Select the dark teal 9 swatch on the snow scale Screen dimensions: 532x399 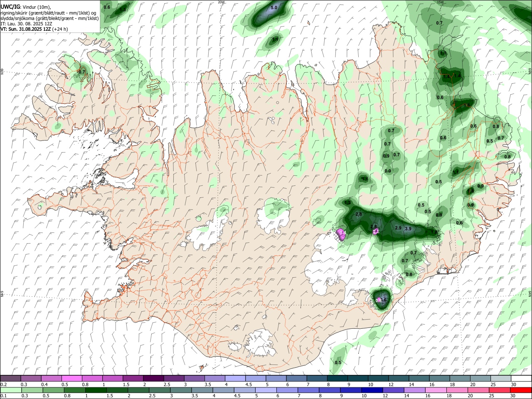point(357,378)
